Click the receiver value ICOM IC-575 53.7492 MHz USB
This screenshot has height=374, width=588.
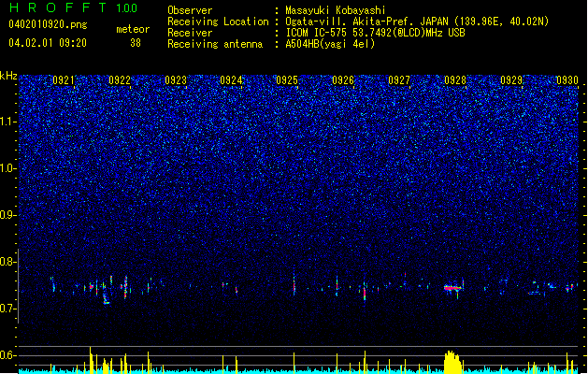375,33
